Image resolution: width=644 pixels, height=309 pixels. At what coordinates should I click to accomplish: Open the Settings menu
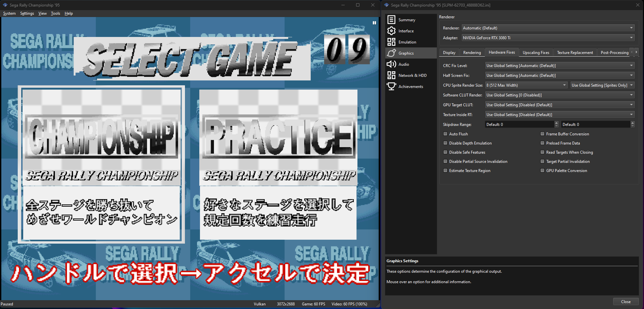point(27,13)
